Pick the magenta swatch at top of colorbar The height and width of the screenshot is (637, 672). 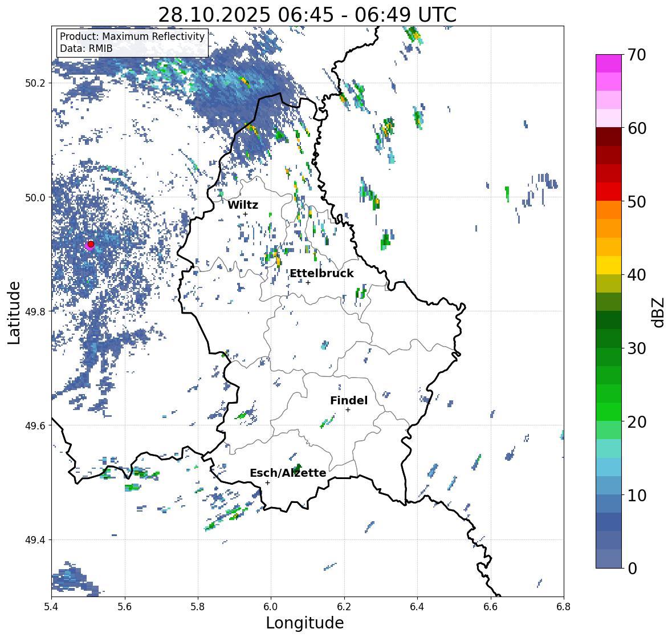(x=609, y=63)
